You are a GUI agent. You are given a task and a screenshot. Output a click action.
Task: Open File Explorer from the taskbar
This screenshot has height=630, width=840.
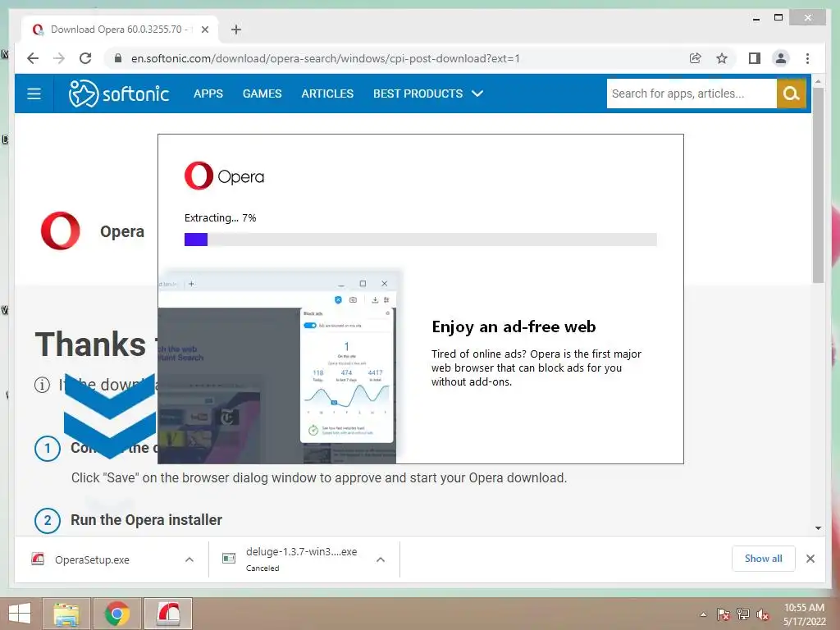66,614
